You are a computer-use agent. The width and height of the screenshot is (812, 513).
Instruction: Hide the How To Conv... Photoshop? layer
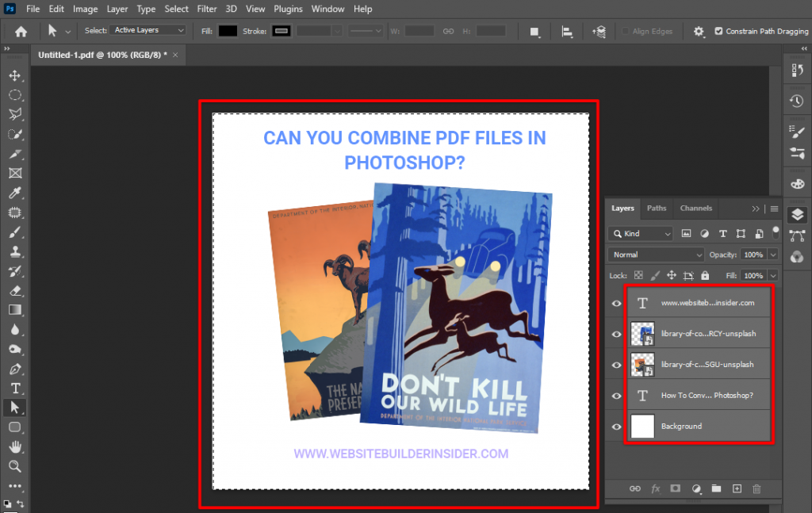pos(616,396)
